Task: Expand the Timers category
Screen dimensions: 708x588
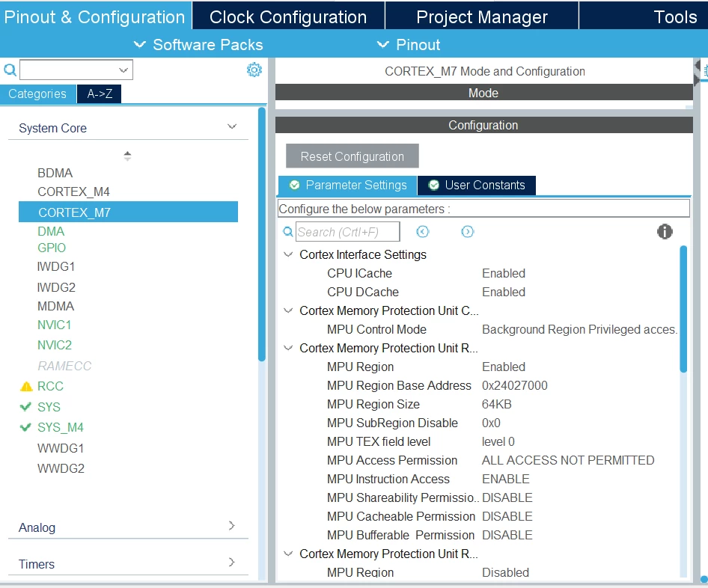Action: (232, 562)
